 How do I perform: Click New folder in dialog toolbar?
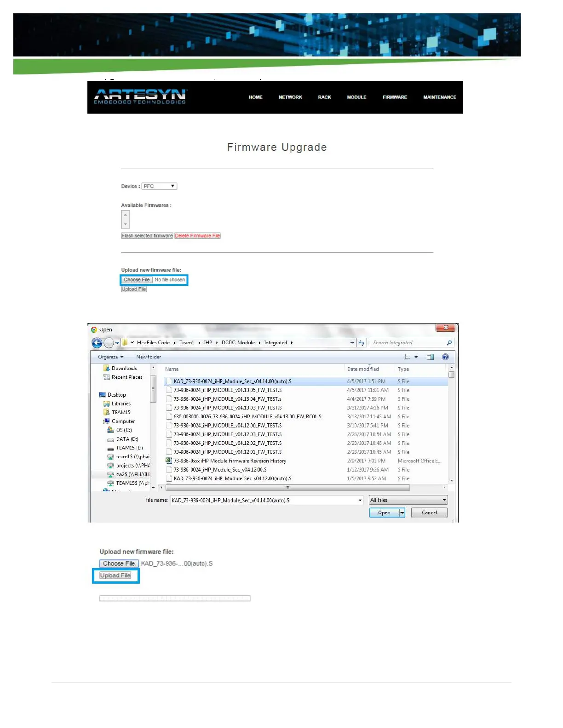click(149, 357)
